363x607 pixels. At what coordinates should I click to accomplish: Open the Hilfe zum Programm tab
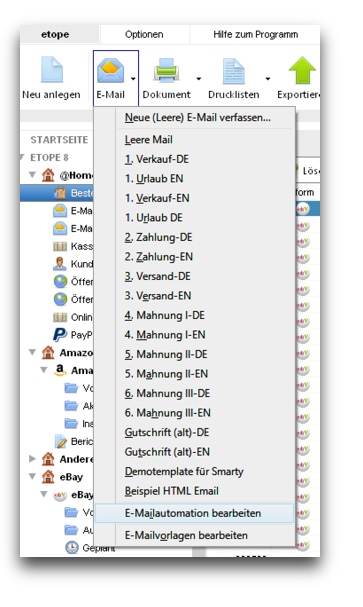[255, 34]
